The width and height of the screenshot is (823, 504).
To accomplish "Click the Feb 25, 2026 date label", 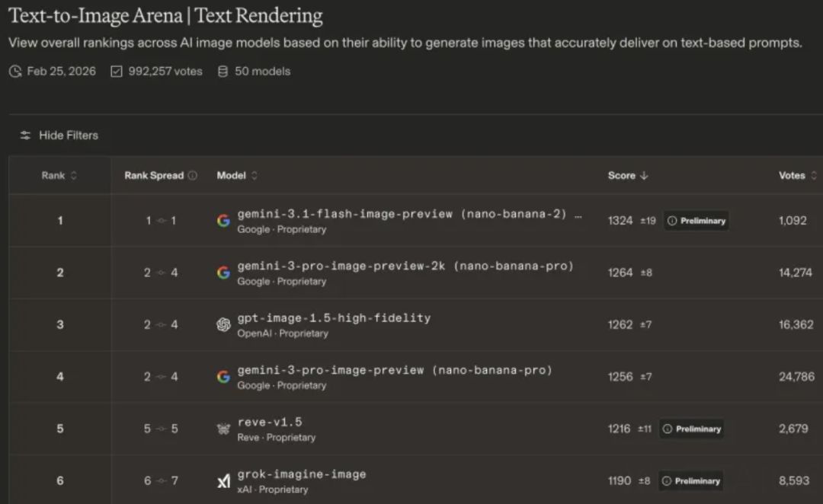I will pos(61,72).
